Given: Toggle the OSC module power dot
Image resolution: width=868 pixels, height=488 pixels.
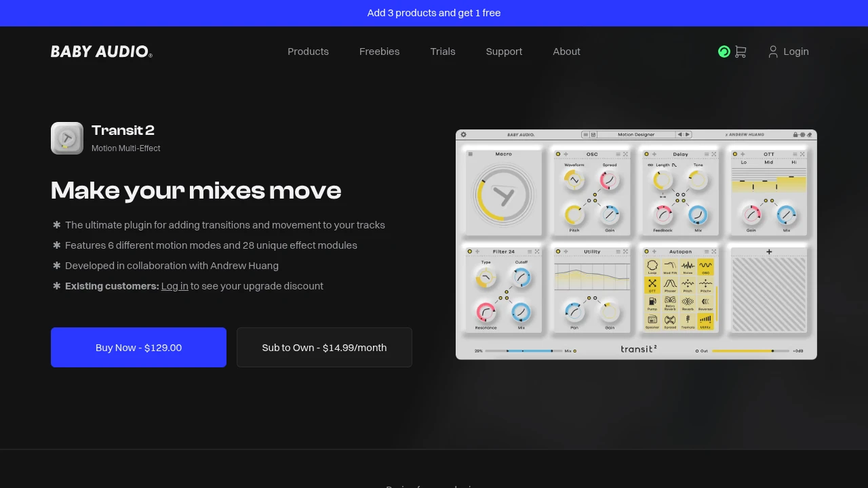Looking at the screenshot, I should [x=558, y=154].
